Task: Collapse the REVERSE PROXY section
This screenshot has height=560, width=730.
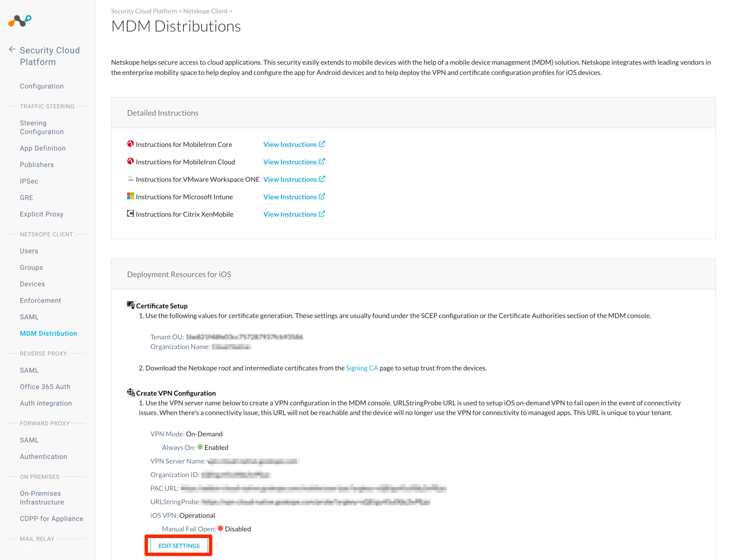Action: point(43,353)
